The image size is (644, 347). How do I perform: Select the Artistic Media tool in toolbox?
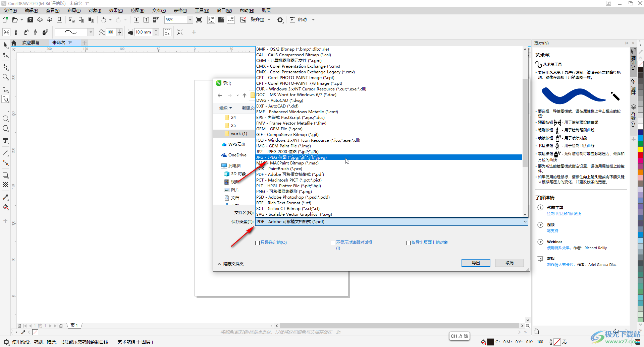[x=5, y=99]
